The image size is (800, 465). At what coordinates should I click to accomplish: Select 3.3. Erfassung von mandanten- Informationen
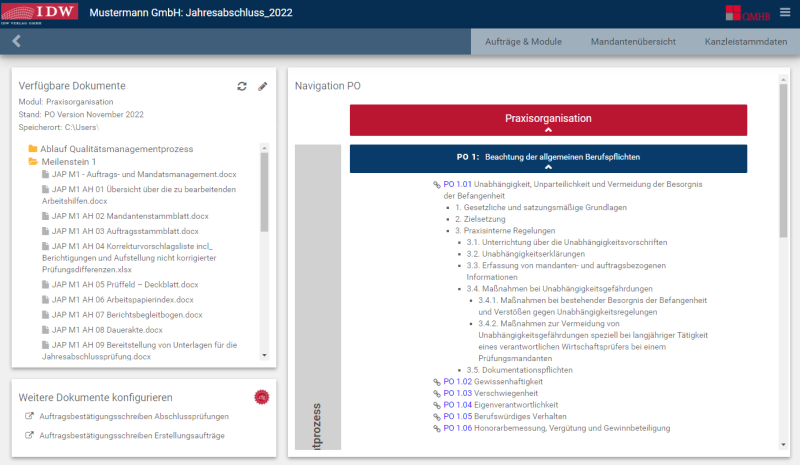click(x=566, y=272)
